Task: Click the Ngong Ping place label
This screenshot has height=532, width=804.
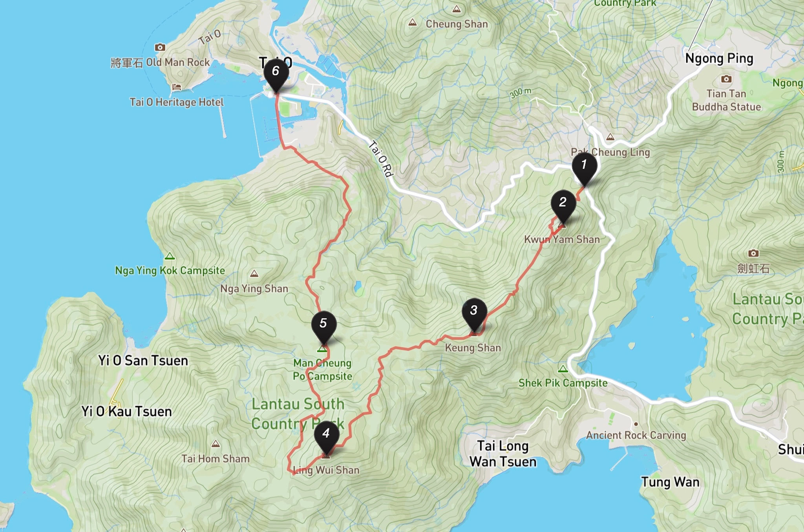Action: coord(719,58)
